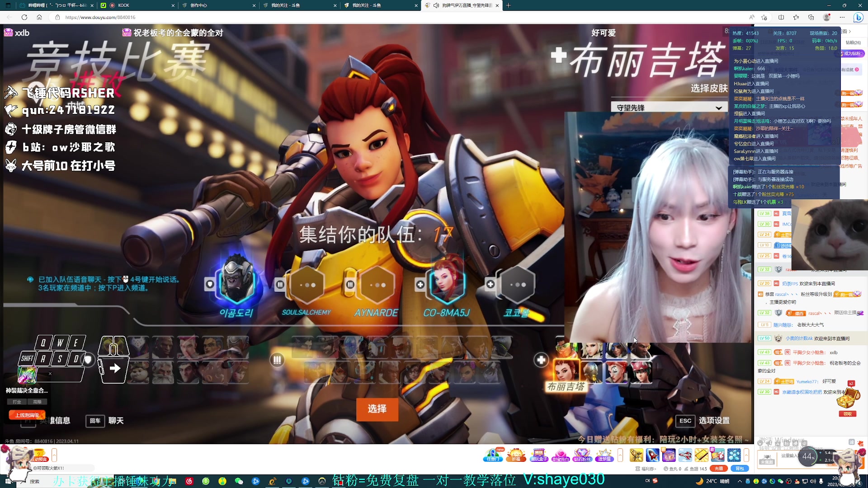The height and width of the screenshot is (488, 868).
Task: Open ESC 选项设置 options
Action: click(703, 421)
